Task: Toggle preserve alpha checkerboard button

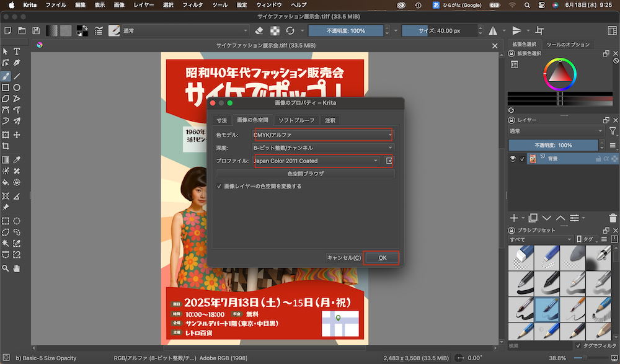Action: tap(275, 30)
